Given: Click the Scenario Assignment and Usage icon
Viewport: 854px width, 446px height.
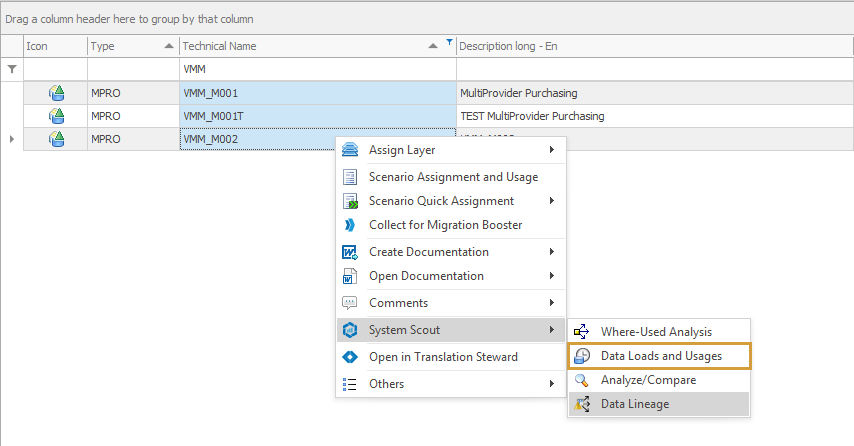Looking at the screenshot, I should pos(350,177).
